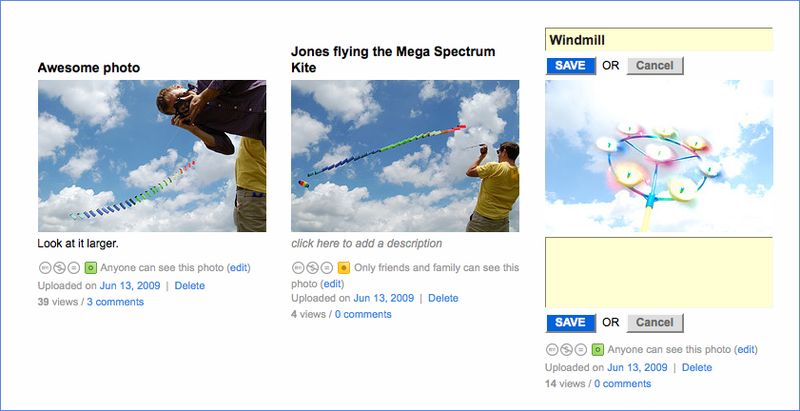Viewport: 800px width, 411px height.
Task: Click the bottom Cancel button below description
Action: [x=655, y=322]
